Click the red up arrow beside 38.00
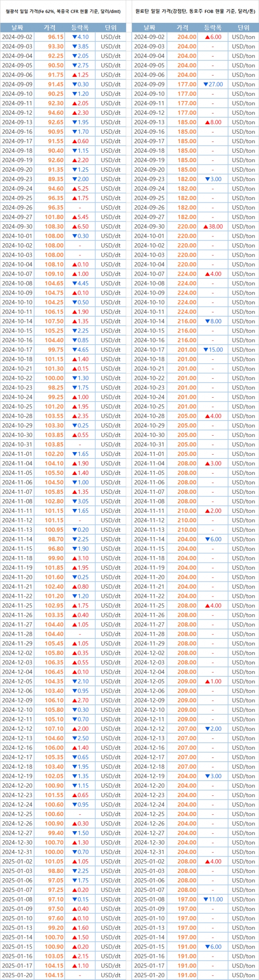The height and width of the screenshot is (980, 259). click(x=205, y=226)
